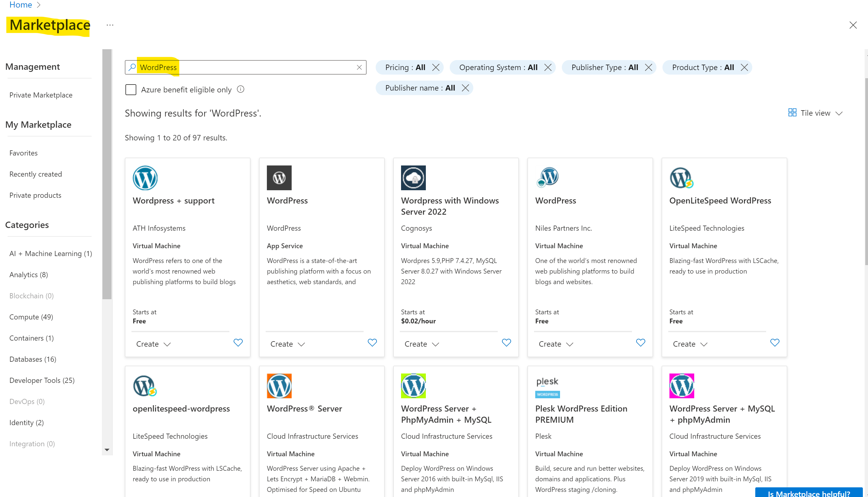Select the Developer Tools (25) category
The image size is (868, 497).
click(x=42, y=380)
